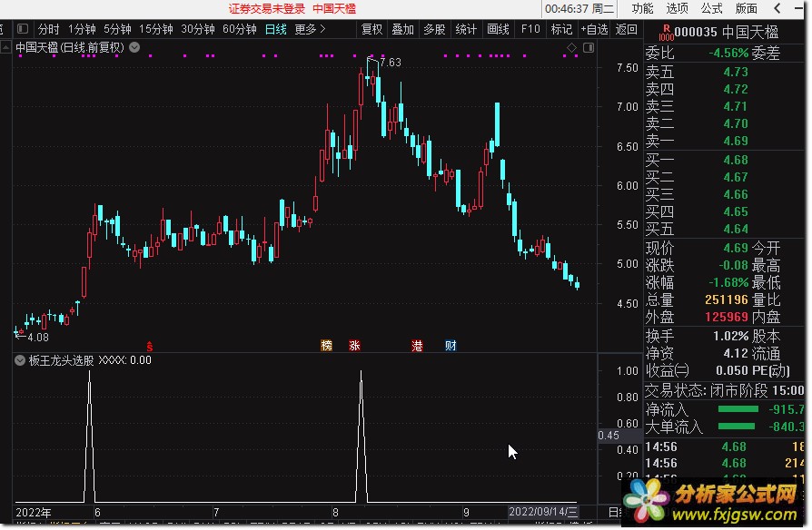
Task: Open the 版面 layout menu
Action: tap(747, 9)
